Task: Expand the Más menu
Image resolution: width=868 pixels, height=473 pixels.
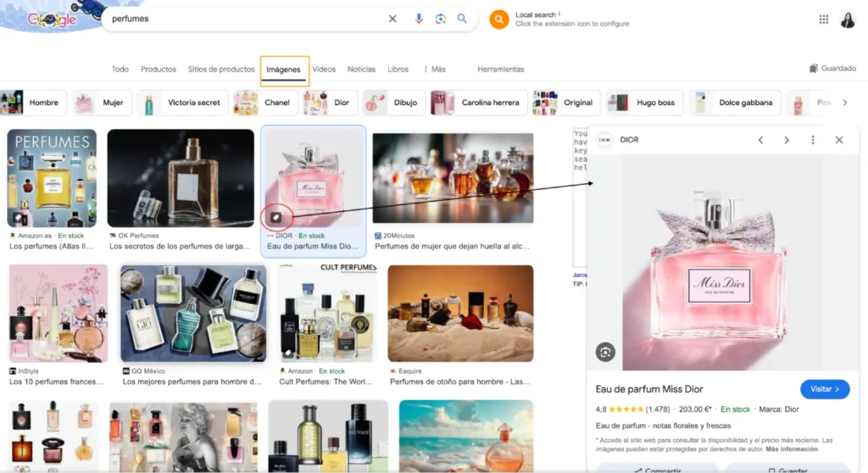Action: (435, 70)
